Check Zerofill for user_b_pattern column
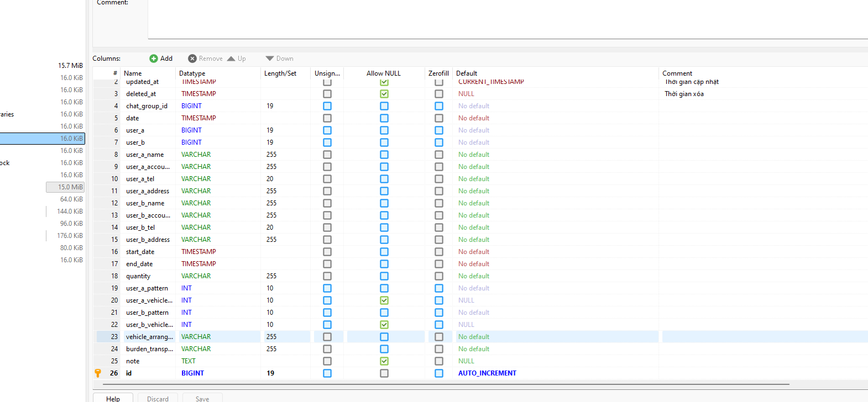Image resolution: width=868 pixels, height=402 pixels. pos(439,313)
